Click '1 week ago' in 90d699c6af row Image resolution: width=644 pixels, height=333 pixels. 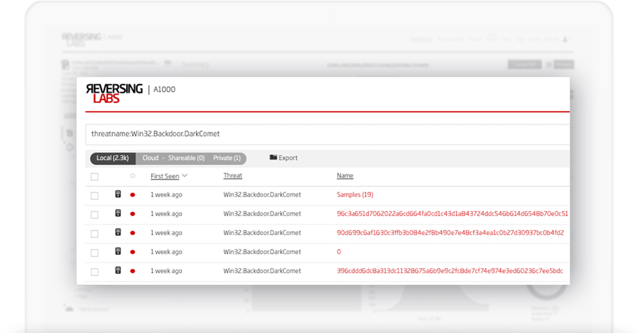click(x=167, y=233)
